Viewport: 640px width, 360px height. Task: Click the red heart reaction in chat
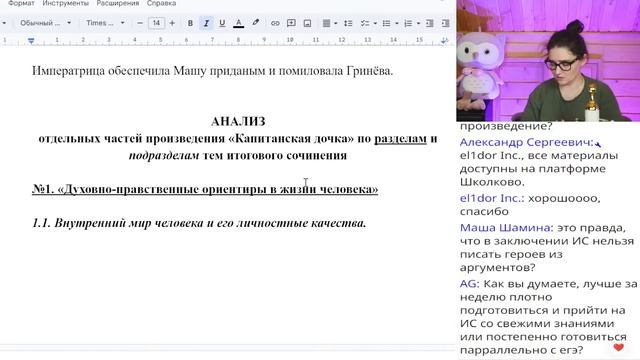click(x=618, y=347)
